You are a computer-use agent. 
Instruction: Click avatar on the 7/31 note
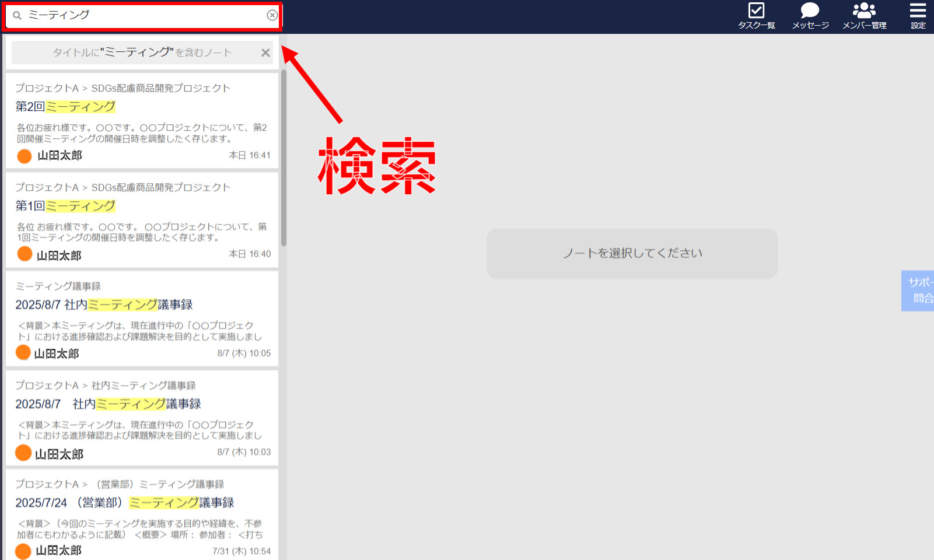click(x=23, y=551)
